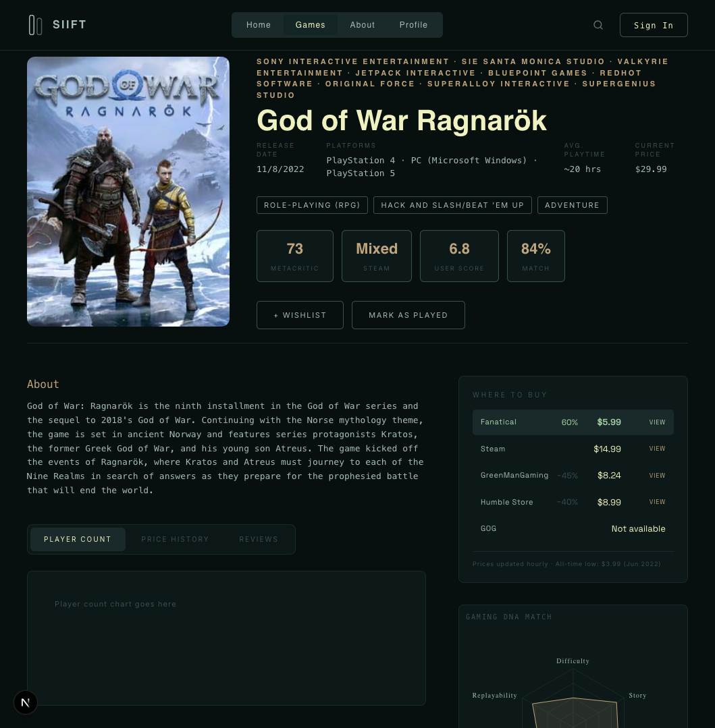Click the Adventure genre tag

coord(573,205)
